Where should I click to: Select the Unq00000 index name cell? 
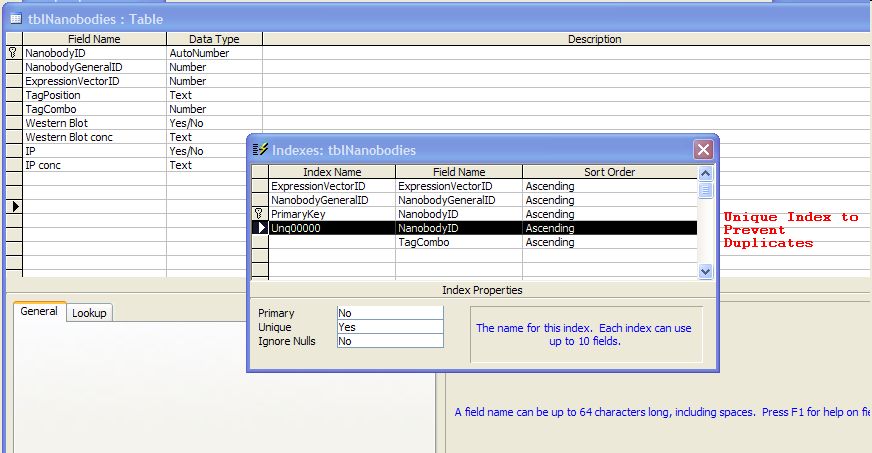click(332, 228)
